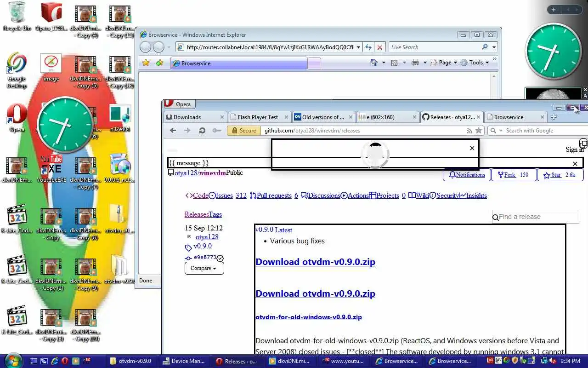Click the IE Home icon
Image resolution: width=588 pixels, height=368 pixels.
click(x=373, y=63)
